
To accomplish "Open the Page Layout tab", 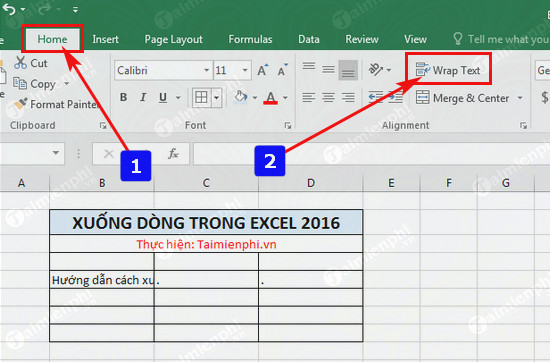I will tap(174, 39).
